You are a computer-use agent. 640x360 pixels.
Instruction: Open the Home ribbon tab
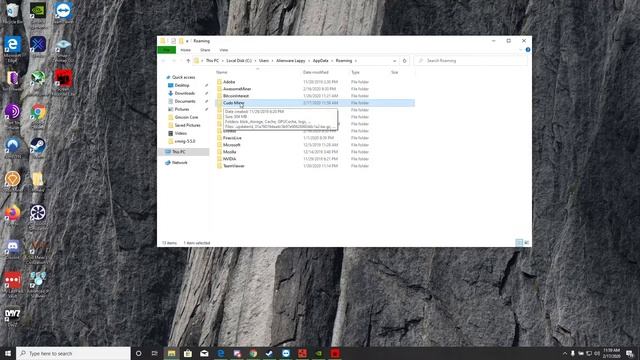[185, 50]
